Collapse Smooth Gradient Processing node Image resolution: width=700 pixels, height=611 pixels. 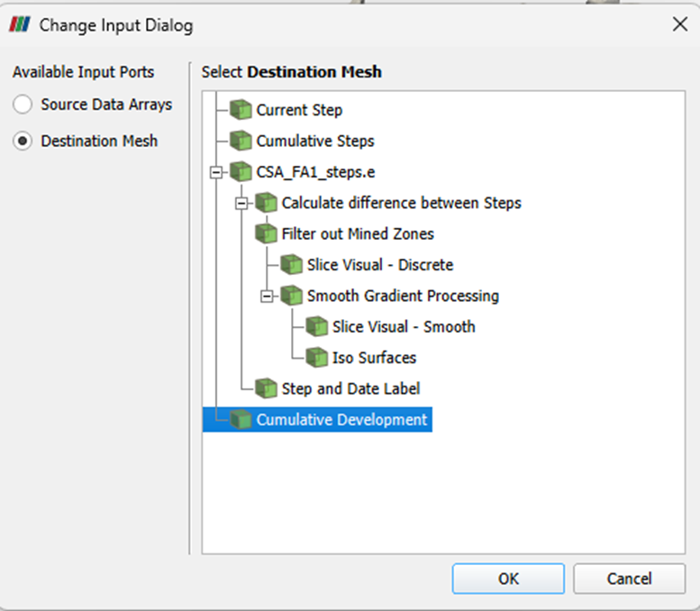coord(267,296)
